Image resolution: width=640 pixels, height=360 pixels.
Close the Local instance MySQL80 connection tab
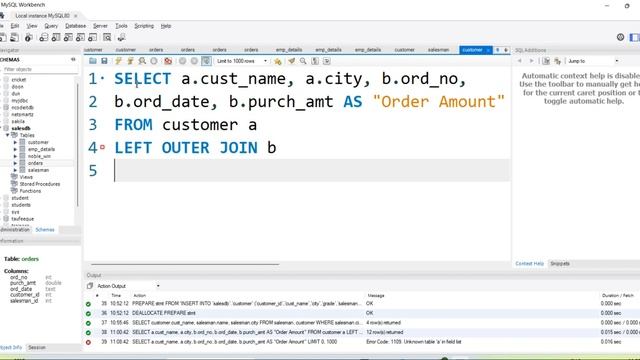[76, 16]
